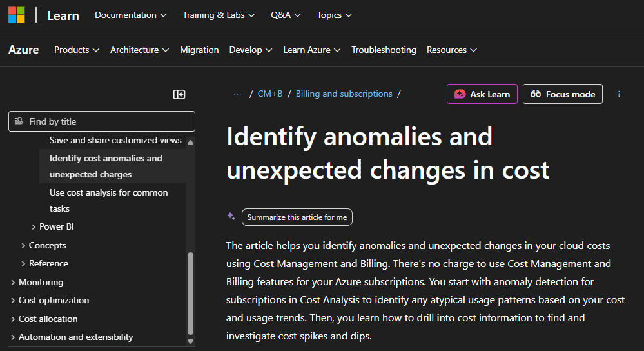
Task: Click the scrollbar down arrow in sidebar
Action: (x=191, y=341)
